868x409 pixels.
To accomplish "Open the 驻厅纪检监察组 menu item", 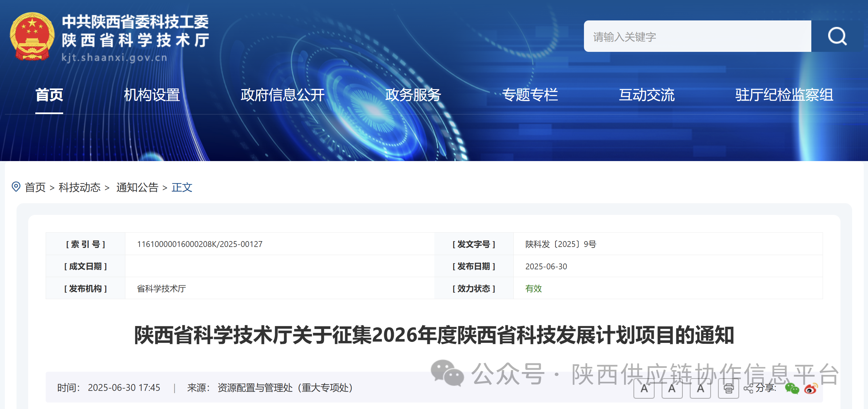I will tap(784, 95).
